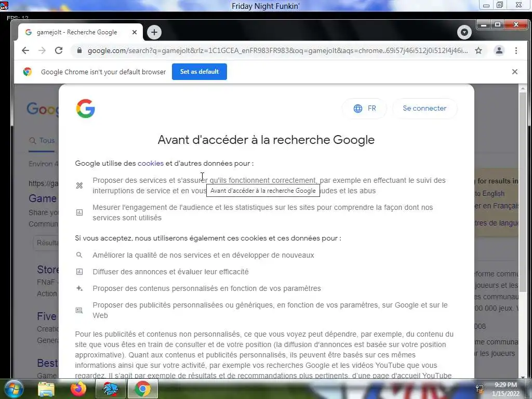Dismiss the default browser notification bar
532x399 pixels.
click(x=515, y=72)
